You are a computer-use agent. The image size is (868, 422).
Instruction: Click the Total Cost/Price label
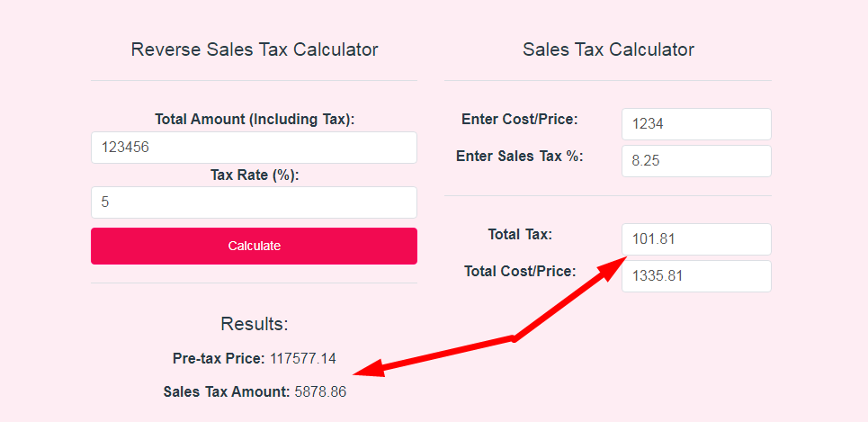click(x=520, y=272)
